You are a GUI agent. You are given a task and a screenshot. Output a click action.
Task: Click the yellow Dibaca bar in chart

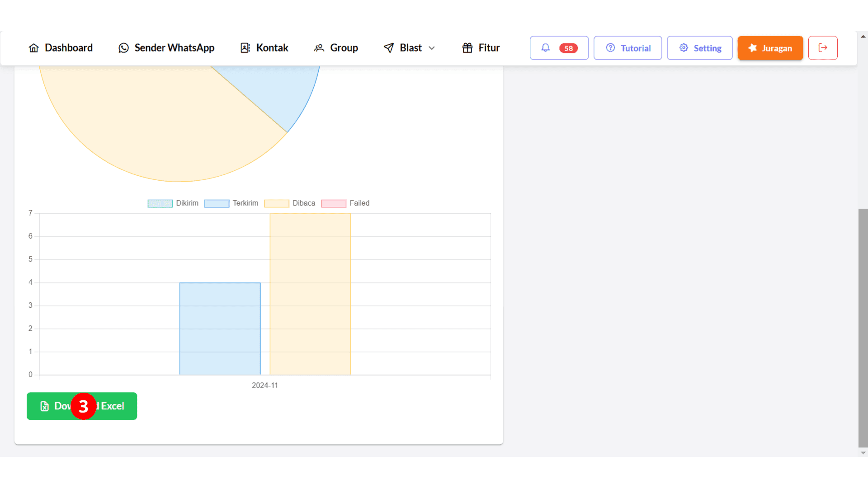pyautogui.click(x=310, y=294)
